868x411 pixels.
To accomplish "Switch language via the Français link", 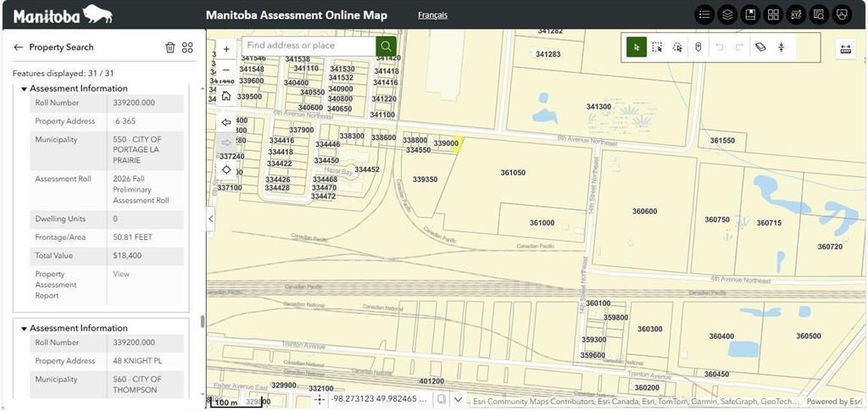I will (432, 15).
